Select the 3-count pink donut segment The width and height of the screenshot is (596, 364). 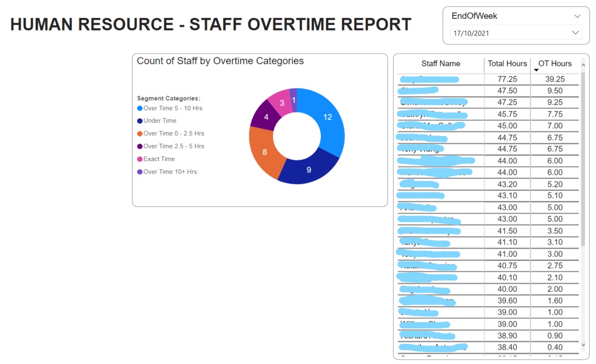281,102
